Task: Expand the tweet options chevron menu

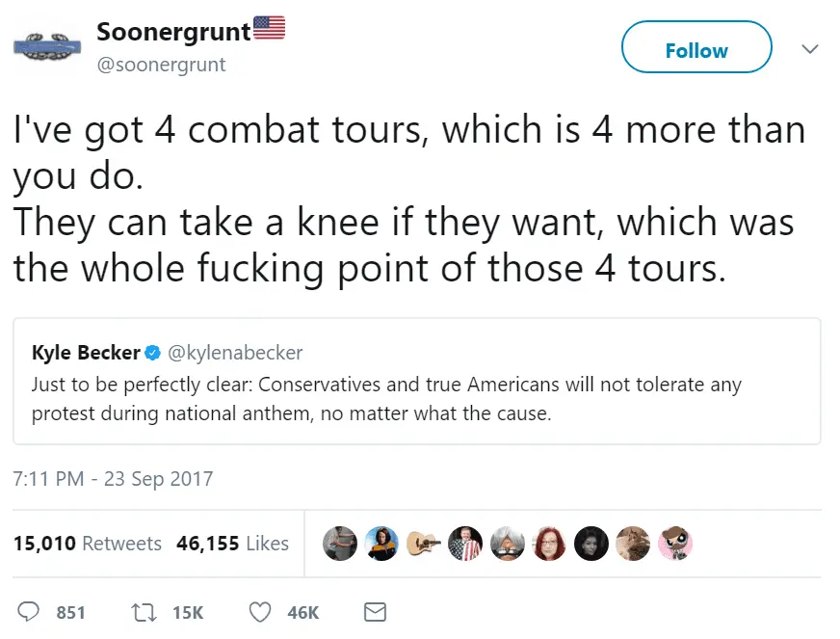Action: click(x=810, y=48)
